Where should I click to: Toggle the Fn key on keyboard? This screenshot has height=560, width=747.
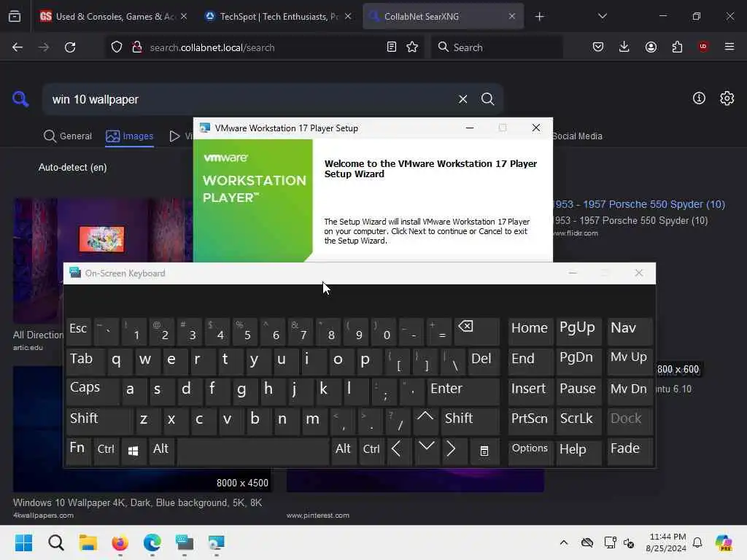tap(79, 451)
